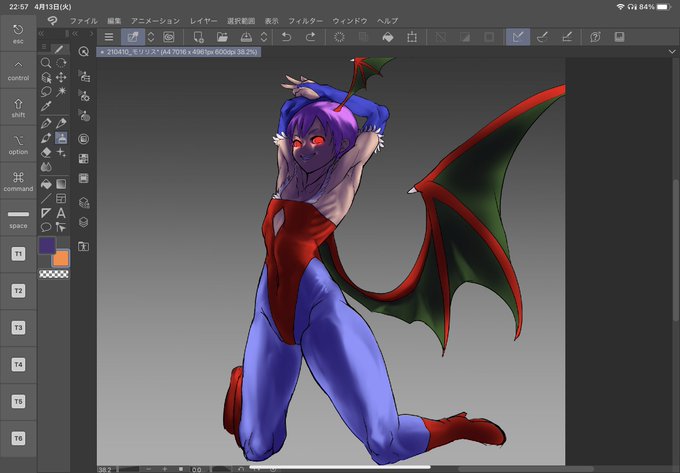
Task: Select the Move layer tool
Action: point(61,78)
